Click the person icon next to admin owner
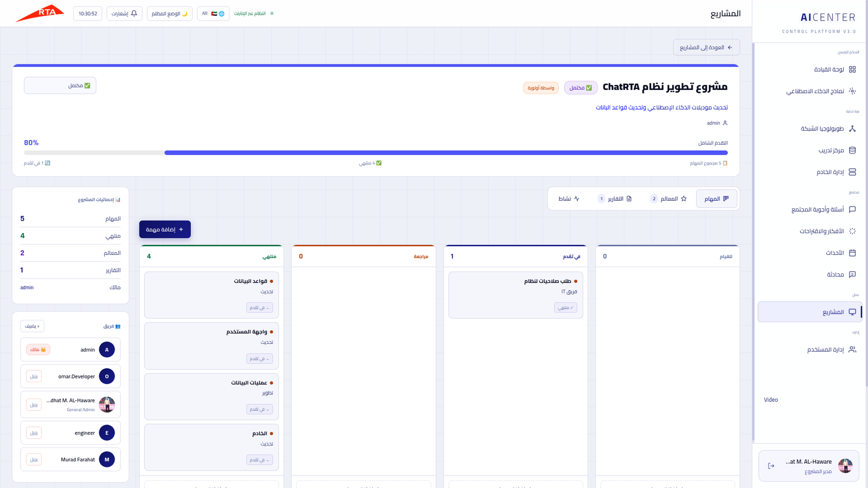Image resolution: width=868 pixels, height=488 pixels. pos(725,123)
